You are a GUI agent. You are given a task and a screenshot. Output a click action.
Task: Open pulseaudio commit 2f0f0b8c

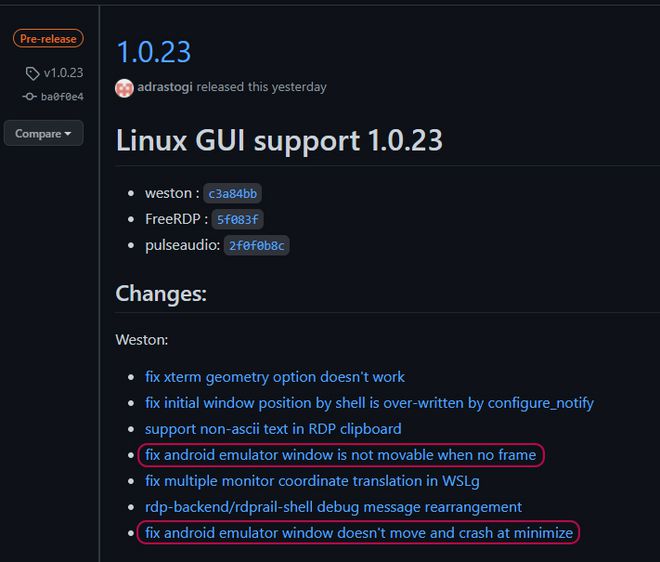[256, 245]
